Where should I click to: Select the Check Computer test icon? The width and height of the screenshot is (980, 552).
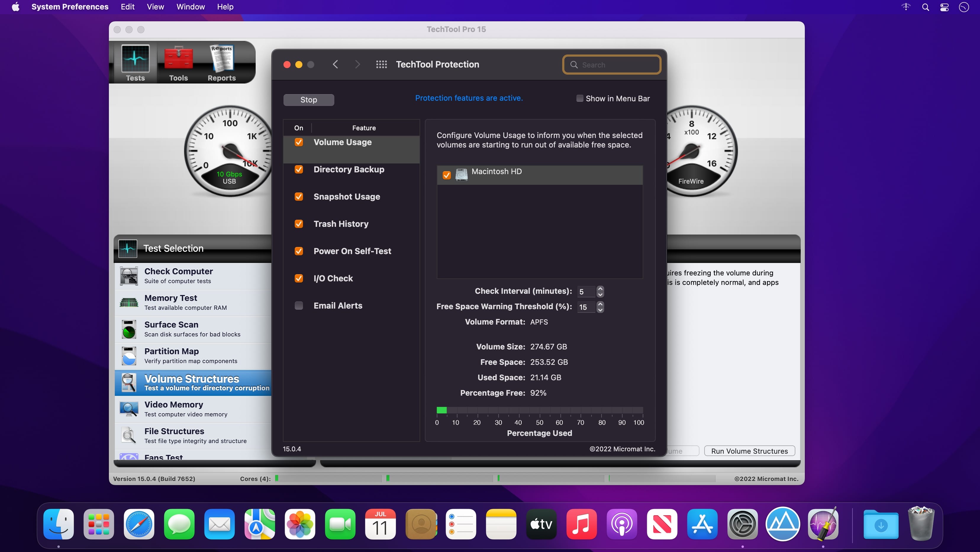click(x=129, y=276)
